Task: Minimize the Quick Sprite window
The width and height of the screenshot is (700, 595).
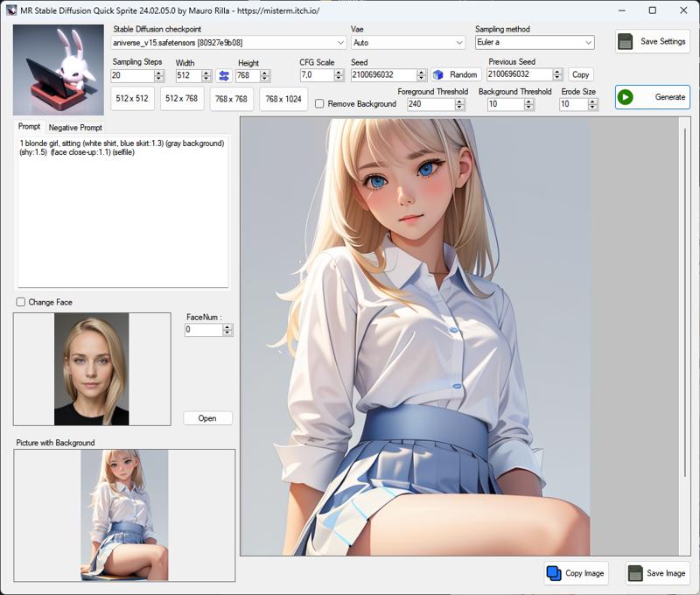Action: point(622,10)
